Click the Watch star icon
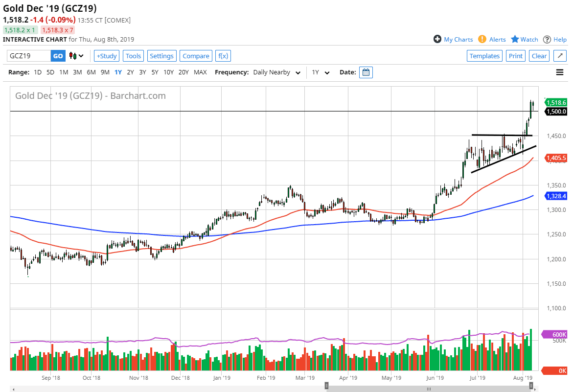The width and height of the screenshot is (573, 392). (x=515, y=39)
